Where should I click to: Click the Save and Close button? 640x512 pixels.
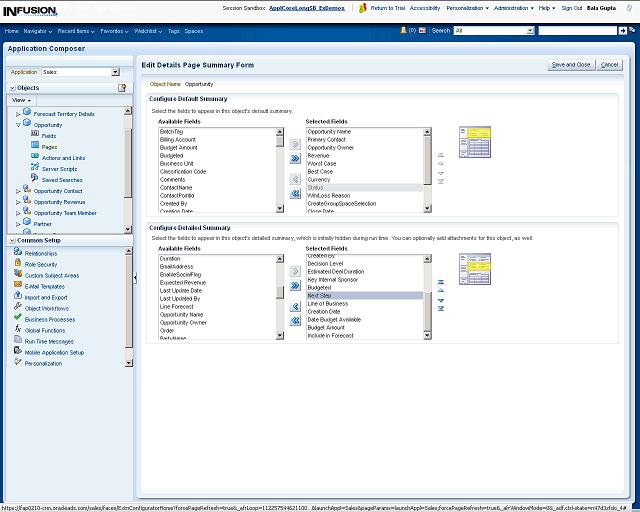point(570,64)
